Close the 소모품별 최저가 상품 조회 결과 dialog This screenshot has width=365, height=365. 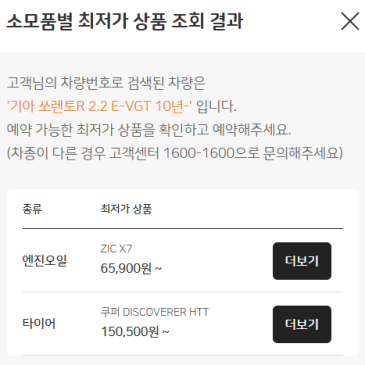(x=350, y=21)
